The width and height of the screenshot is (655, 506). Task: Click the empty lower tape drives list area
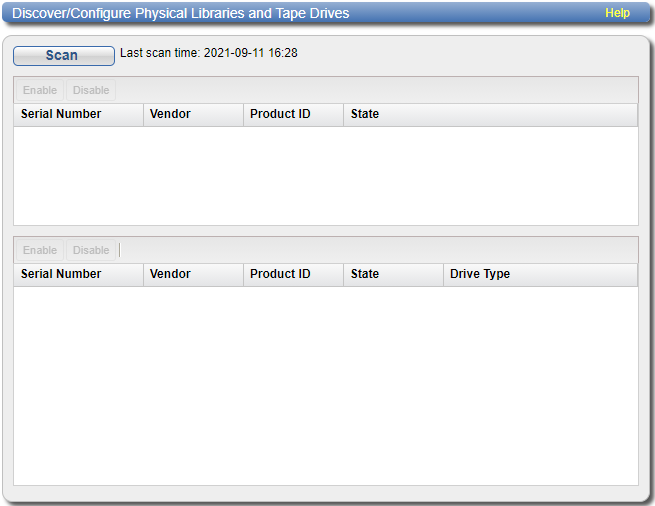[x=325, y=385]
